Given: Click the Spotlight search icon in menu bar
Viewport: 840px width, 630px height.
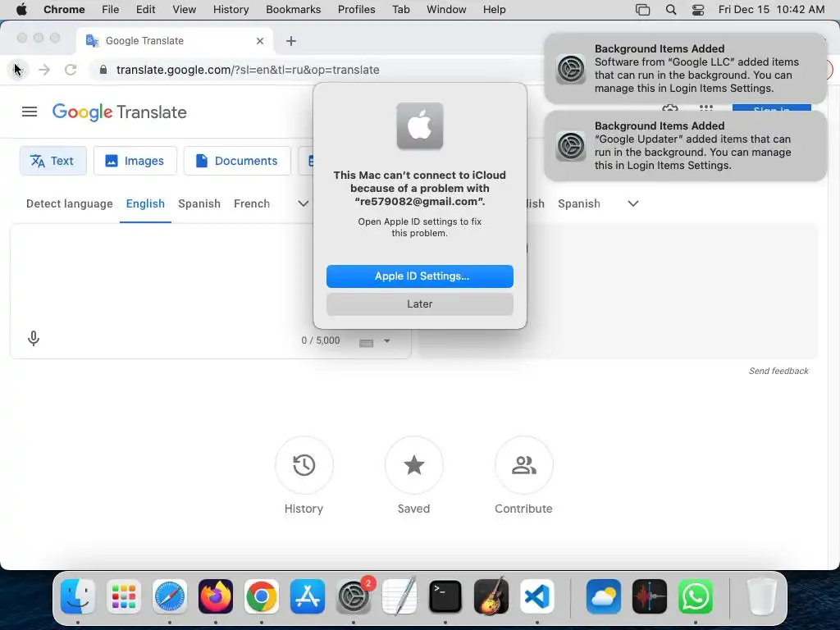Looking at the screenshot, I should pos(671,10).
